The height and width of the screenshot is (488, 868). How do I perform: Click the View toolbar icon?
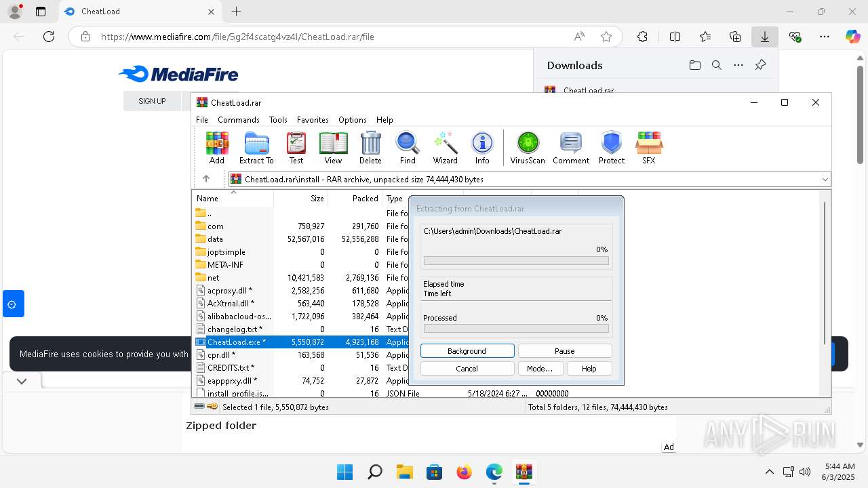tap(333, 148)
